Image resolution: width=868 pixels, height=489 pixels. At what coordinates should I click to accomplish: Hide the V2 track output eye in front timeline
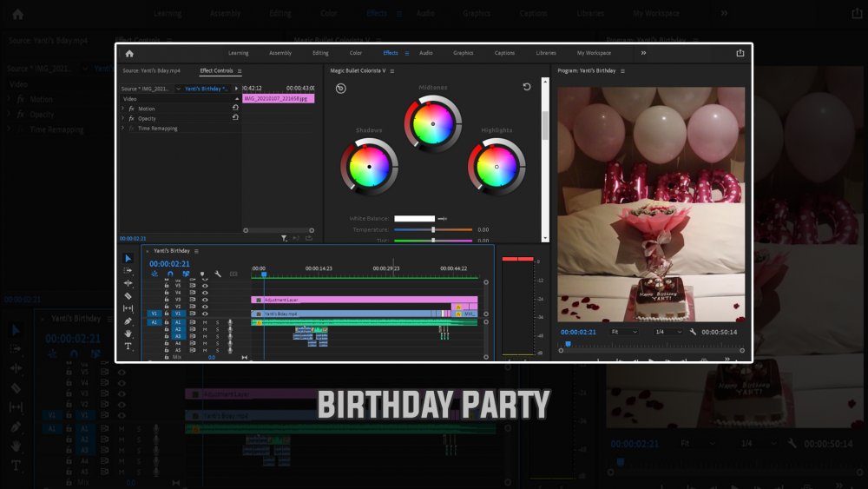[x=205, y=307]
